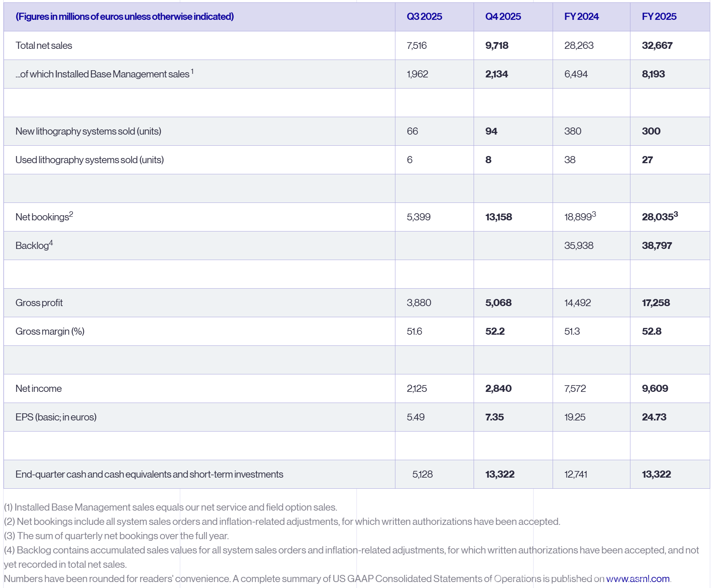
Task: Click the FY 2024 used systems value 38
Action: click(x=570, y=160)
